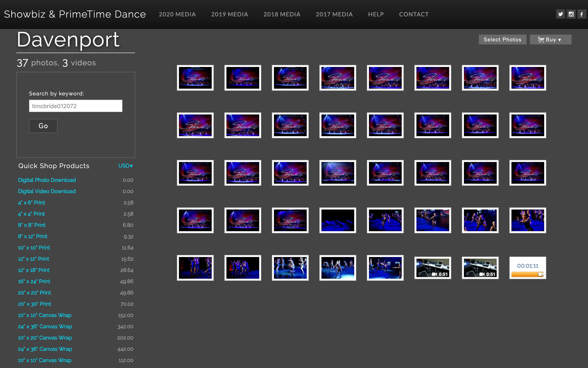Play the first 0:51 video thumbnail

point(433,268)
